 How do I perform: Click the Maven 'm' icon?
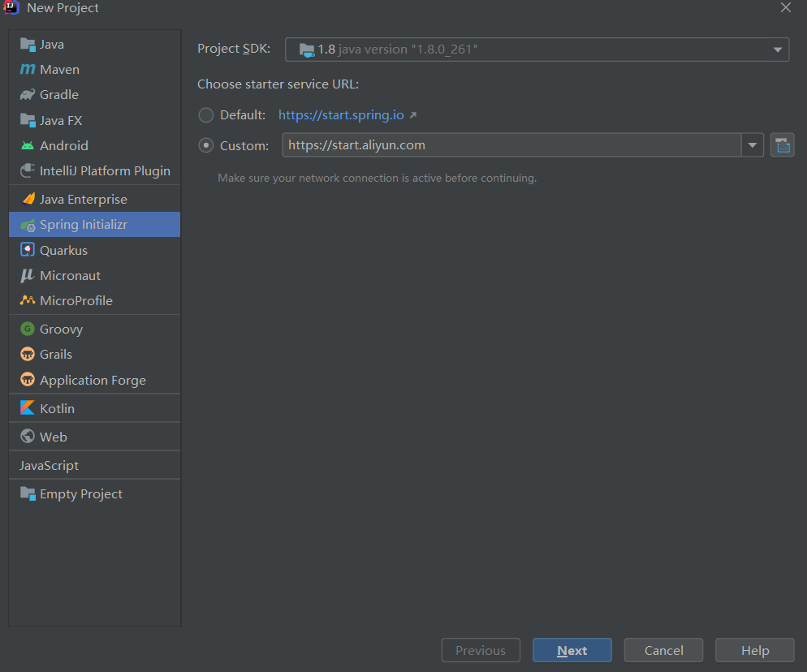(28, 69)
